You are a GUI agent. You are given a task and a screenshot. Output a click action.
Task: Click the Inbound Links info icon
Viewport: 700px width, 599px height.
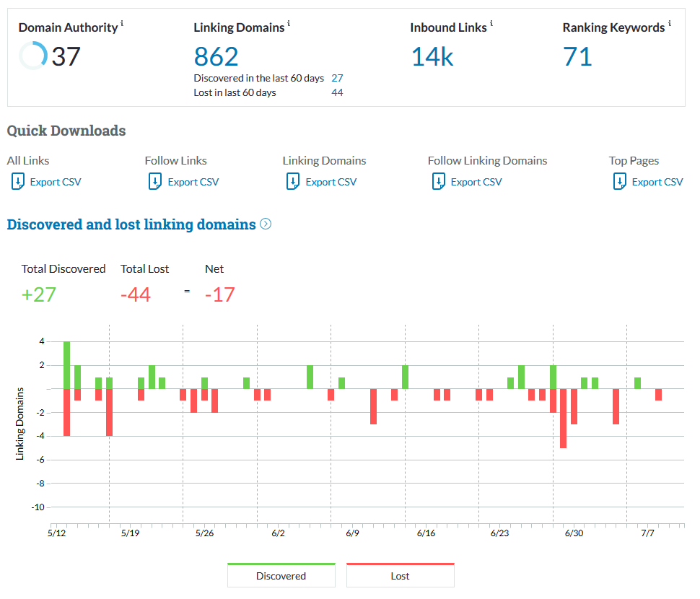click(x=491, y=24)
